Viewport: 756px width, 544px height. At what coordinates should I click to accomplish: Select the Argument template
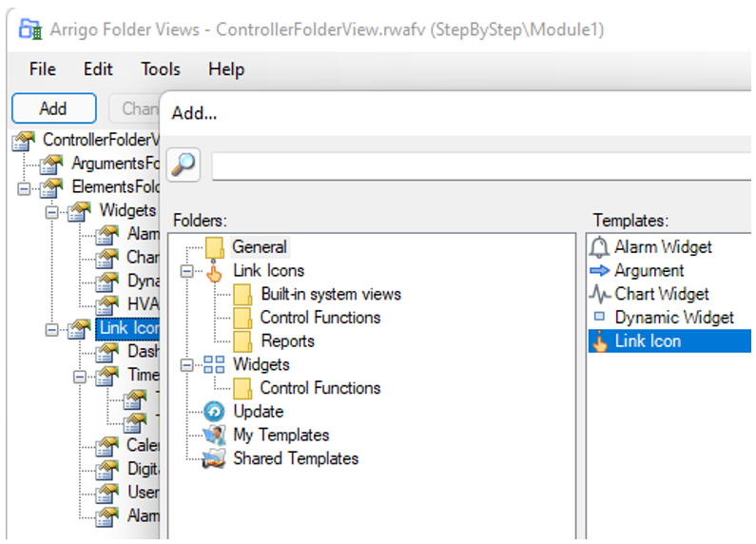point(649,270)
